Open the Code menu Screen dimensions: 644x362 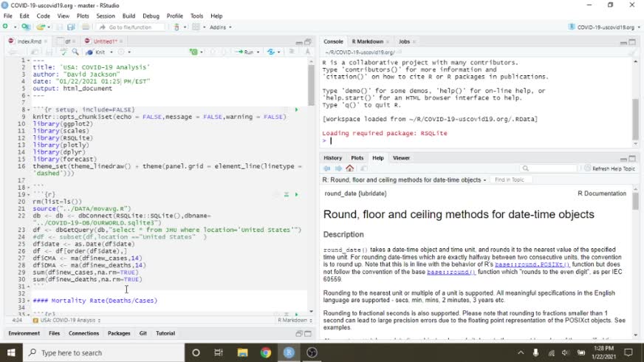pyautogui.click(x=43, y=16)
